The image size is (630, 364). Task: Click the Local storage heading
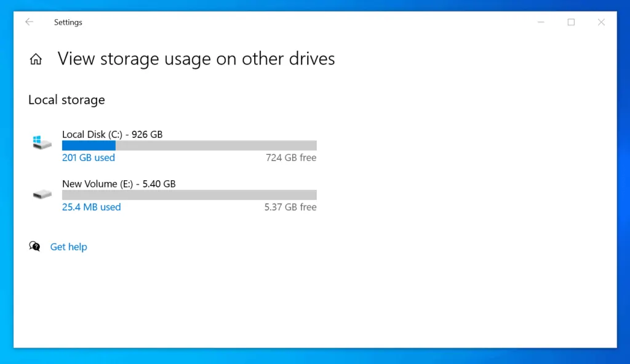tap(66, 100)
